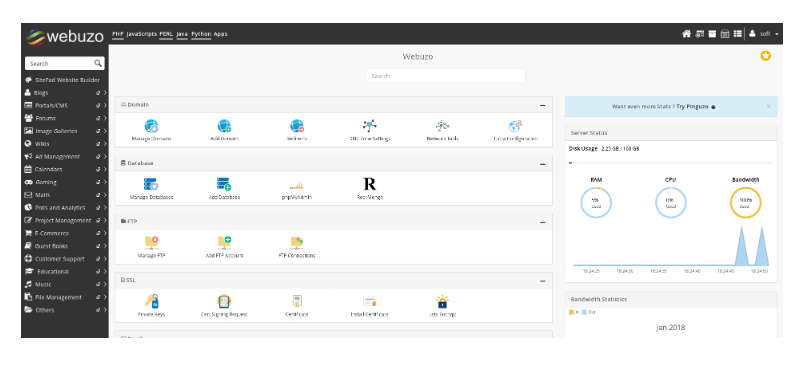Screen dimensions: 792x389
Task: Open SSL Private Keys
Action: (152, 301)
